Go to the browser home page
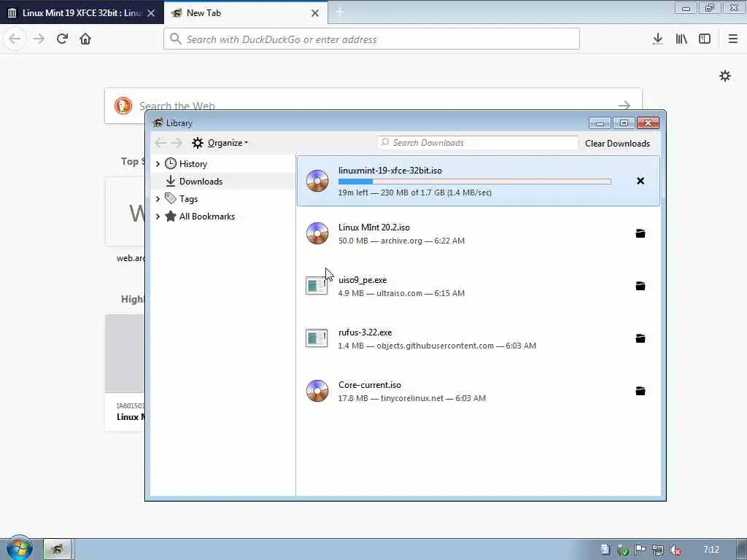The image size is (747, 560). (x=85, y=39)
